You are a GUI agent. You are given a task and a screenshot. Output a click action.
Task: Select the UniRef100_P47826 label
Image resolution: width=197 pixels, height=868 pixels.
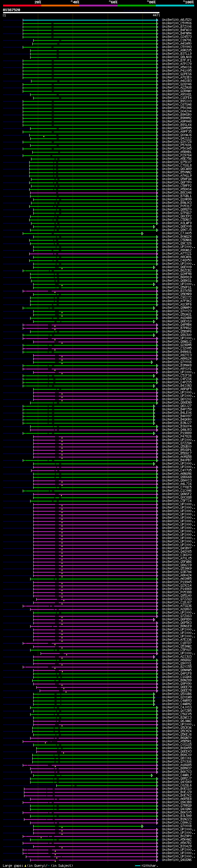(x=177, y=436)
